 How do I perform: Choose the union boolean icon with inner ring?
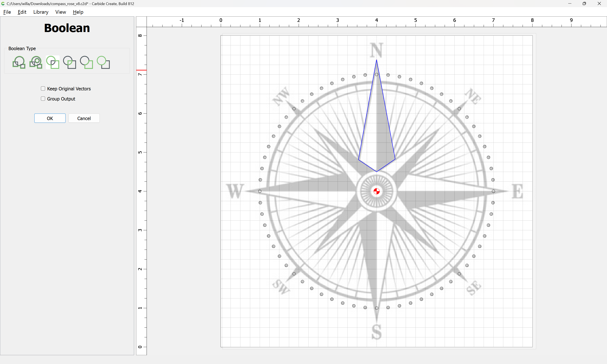(x=36, y=62)
